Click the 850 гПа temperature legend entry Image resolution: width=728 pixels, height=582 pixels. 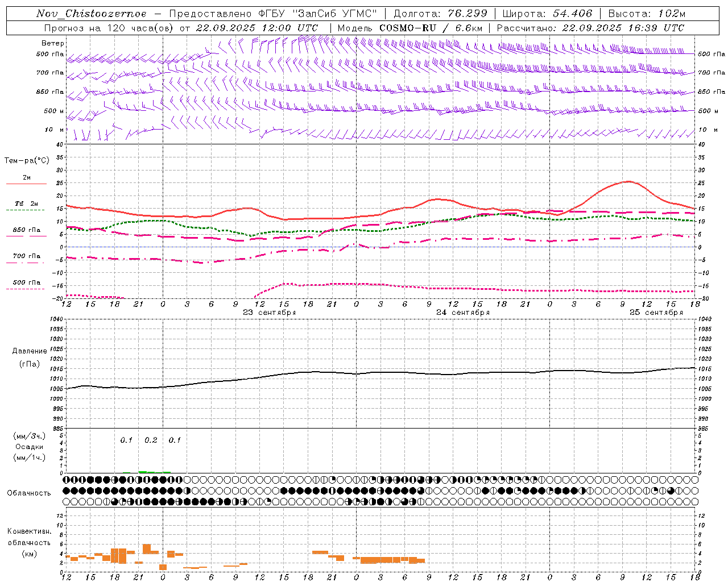(x=26, y=230)
